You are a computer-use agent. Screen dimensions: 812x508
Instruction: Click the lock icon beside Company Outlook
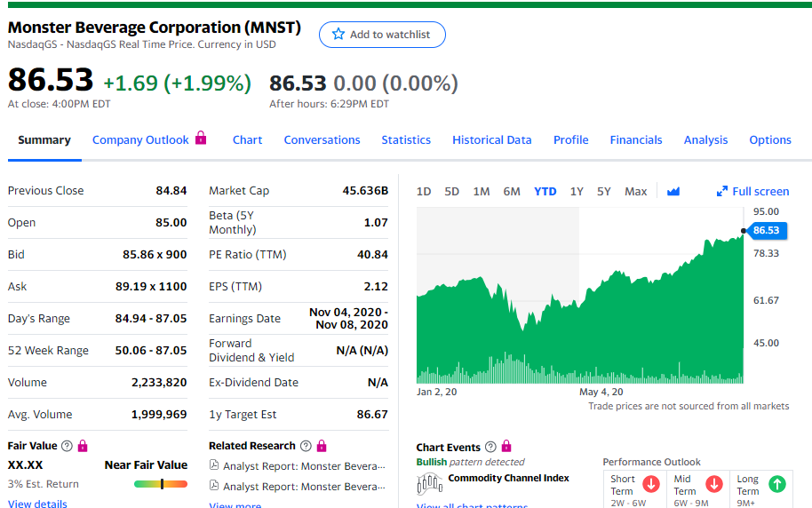click(201, 139)
